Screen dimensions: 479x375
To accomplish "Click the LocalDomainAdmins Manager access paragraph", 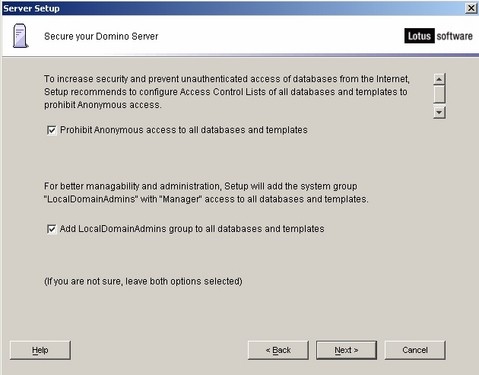I will [x=206, y=193].
